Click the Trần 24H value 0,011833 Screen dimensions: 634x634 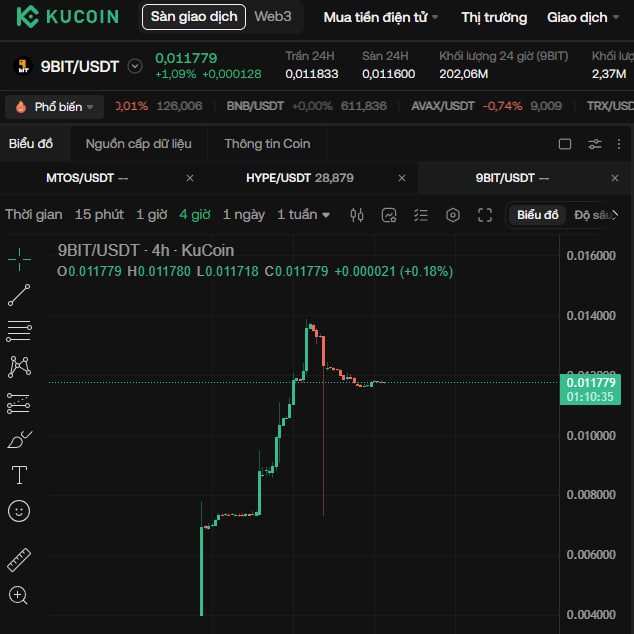tap(312, 74)
